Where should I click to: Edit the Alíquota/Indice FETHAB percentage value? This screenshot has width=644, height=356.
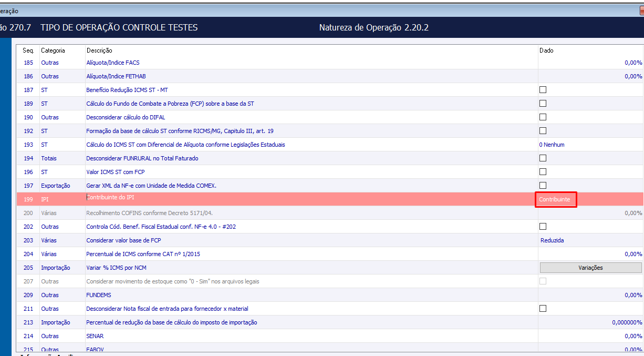tap(633, 76)
